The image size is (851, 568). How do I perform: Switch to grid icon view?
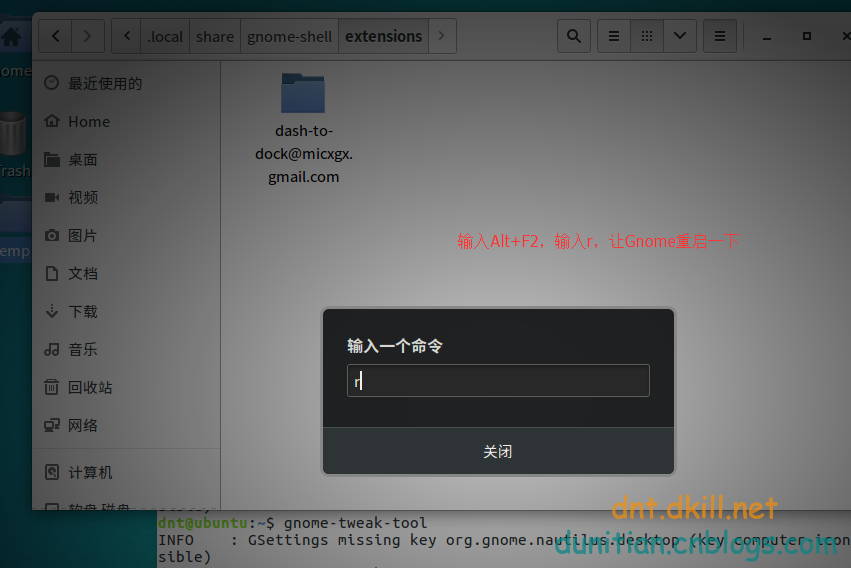(x=647, y=36)
